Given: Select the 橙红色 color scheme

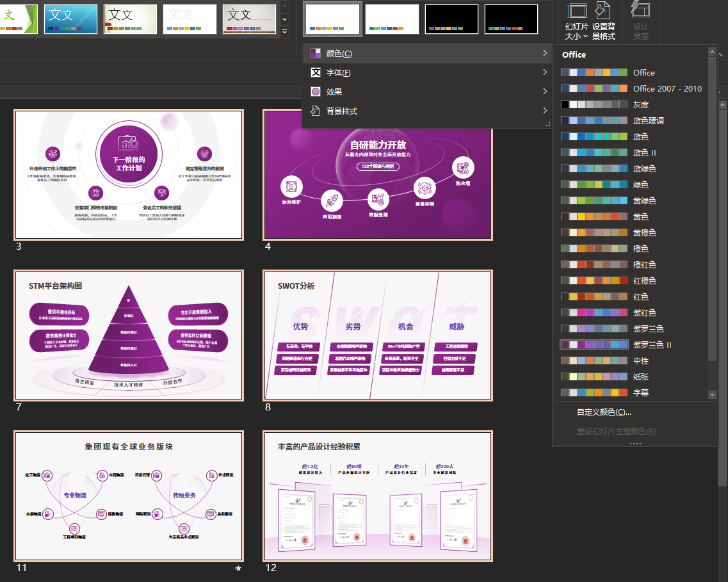Looking at the screenshot, I should [631, 264].
